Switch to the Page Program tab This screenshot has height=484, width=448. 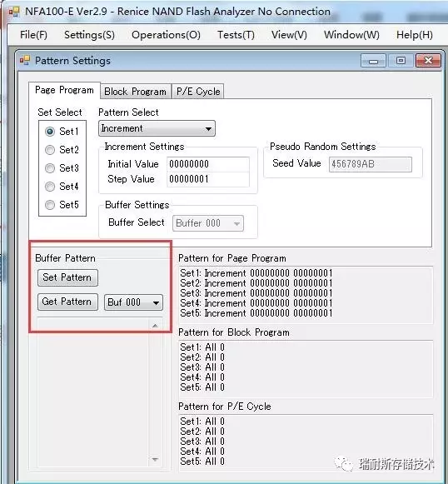tap(64, 90)
